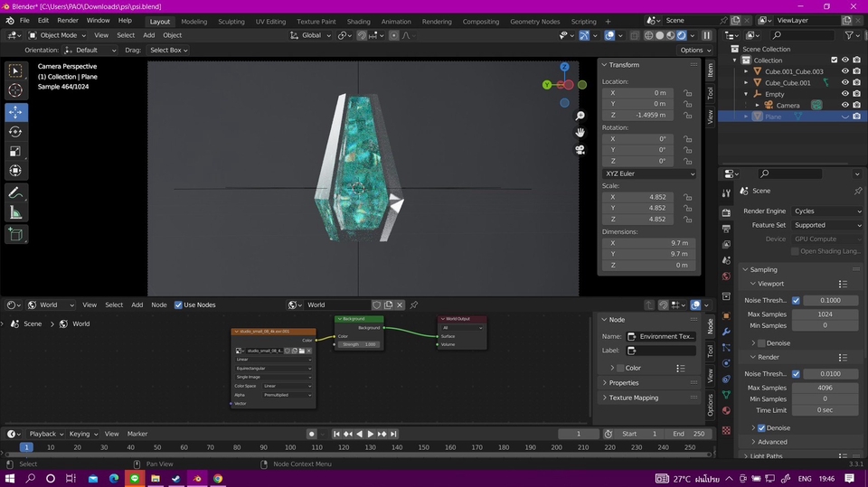Expand the Advanced render section

(771, 442)
